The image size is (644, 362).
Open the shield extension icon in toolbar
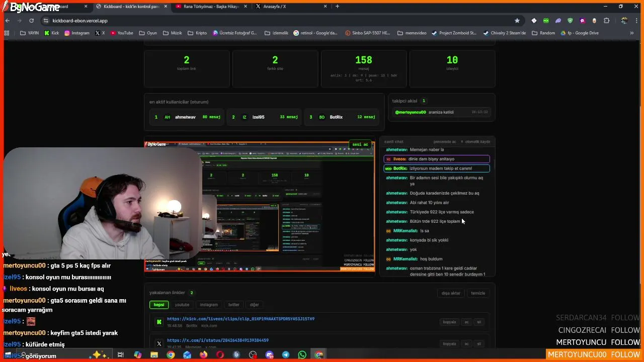(570, 21)
